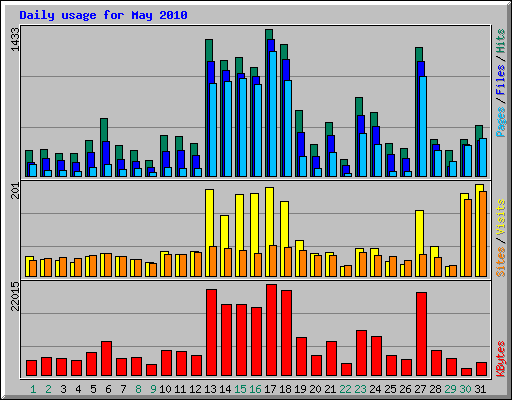Click the cyan pages bar for day 23
512x400 pixels.
pyautogui.click(x=363, y=155)
